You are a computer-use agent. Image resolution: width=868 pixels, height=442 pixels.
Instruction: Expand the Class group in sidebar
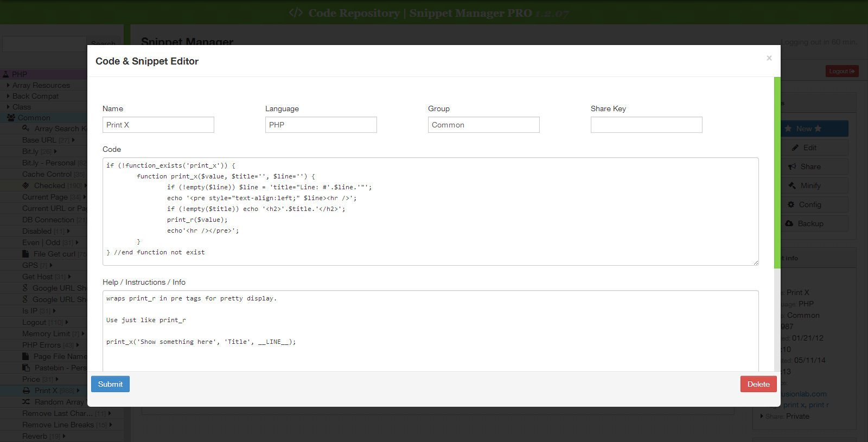[x=8, y=107]
